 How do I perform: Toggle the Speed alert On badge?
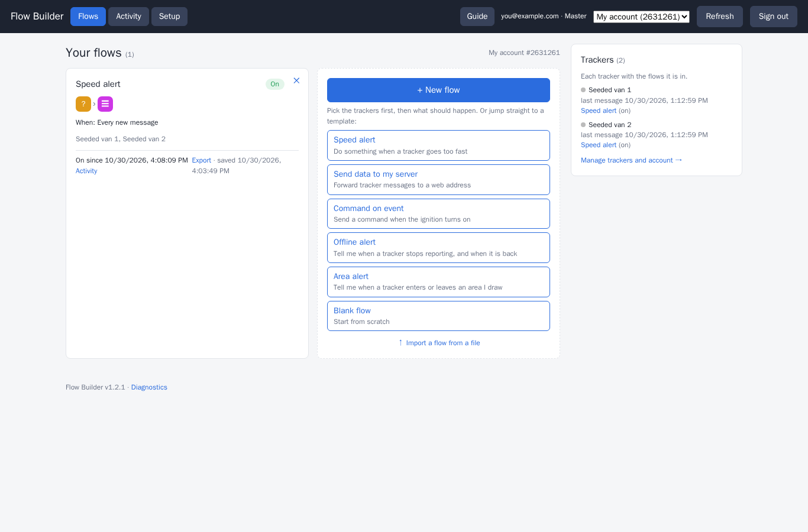(274, 84)
